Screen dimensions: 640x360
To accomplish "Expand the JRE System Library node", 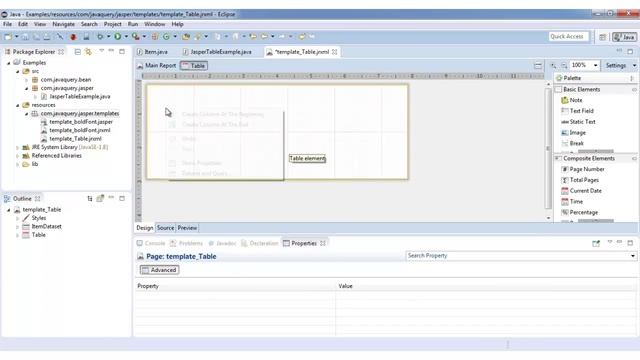I will click(18, 147).
